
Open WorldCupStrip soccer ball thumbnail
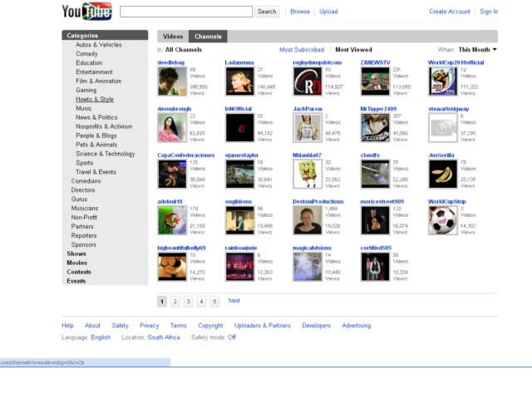tap(442, 220)
